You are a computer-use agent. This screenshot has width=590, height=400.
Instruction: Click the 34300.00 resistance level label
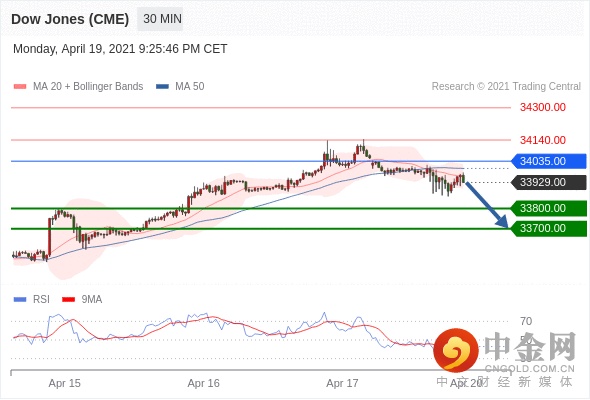point(543,107)
